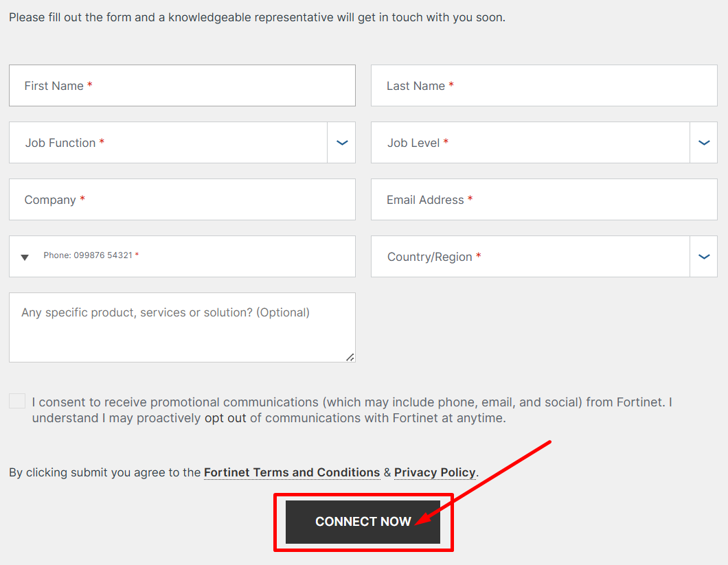The image size is (728, 565).
Task: Expand the Job Function dropdown
Action: point(168,143)
